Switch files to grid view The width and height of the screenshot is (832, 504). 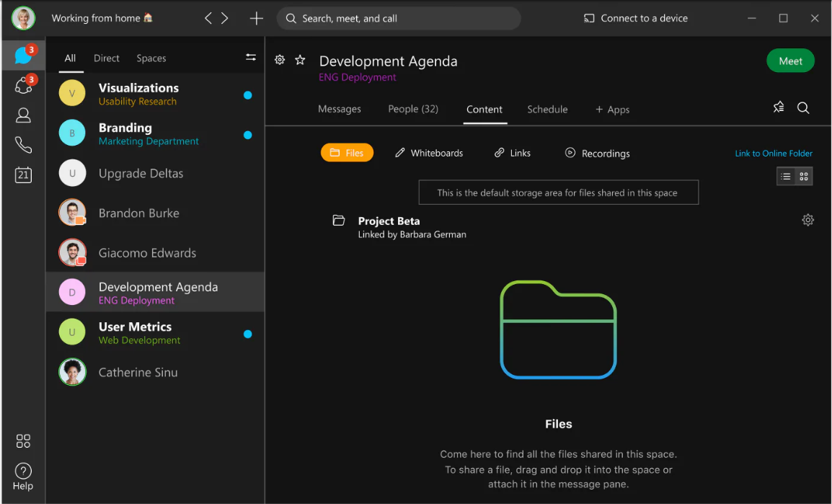pos(802,176)
